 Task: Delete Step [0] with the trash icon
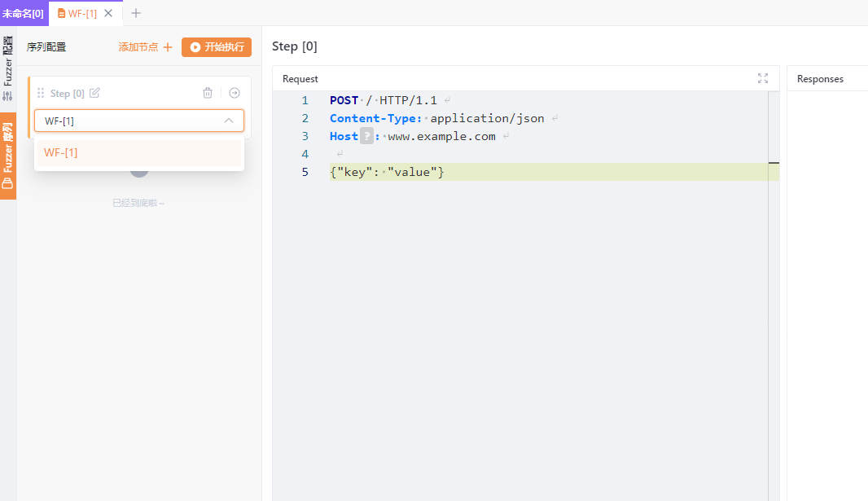[x=208, y=93]
